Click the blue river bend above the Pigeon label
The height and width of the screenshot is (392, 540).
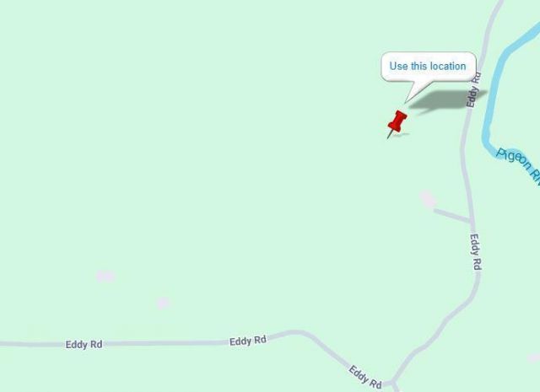pyautogui.click(x=488, y=137)
